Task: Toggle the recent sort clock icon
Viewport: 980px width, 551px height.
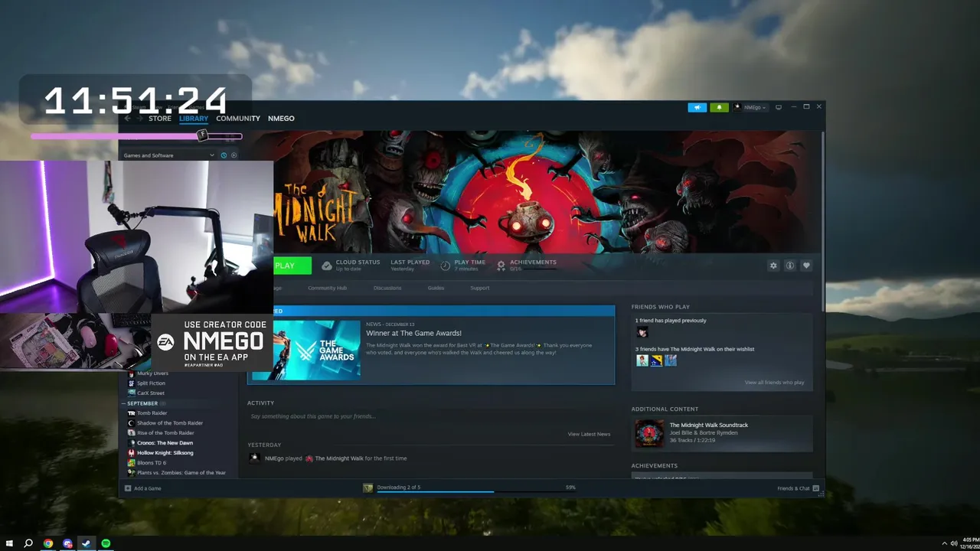Action: 224,155
